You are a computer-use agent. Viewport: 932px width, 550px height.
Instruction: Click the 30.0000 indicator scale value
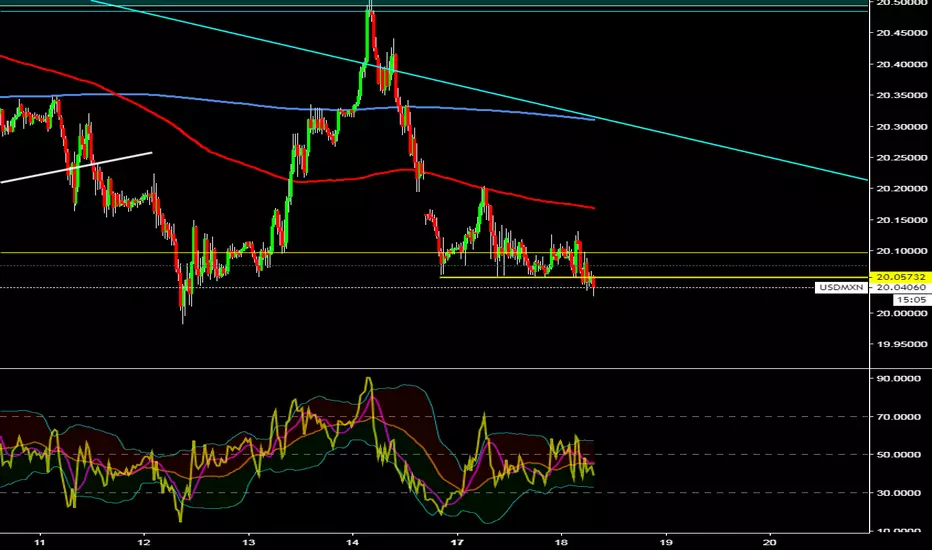click(x=899, y=493)
